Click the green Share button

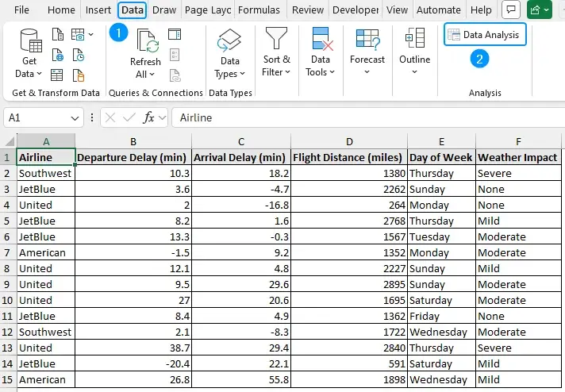coord(539,10)
